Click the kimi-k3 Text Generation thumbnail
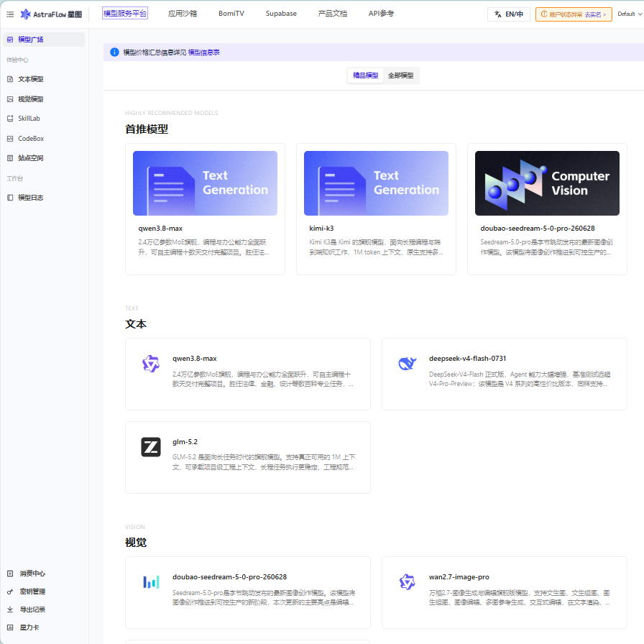Viewport: 644px width, 644px height. tap(376, 183)
